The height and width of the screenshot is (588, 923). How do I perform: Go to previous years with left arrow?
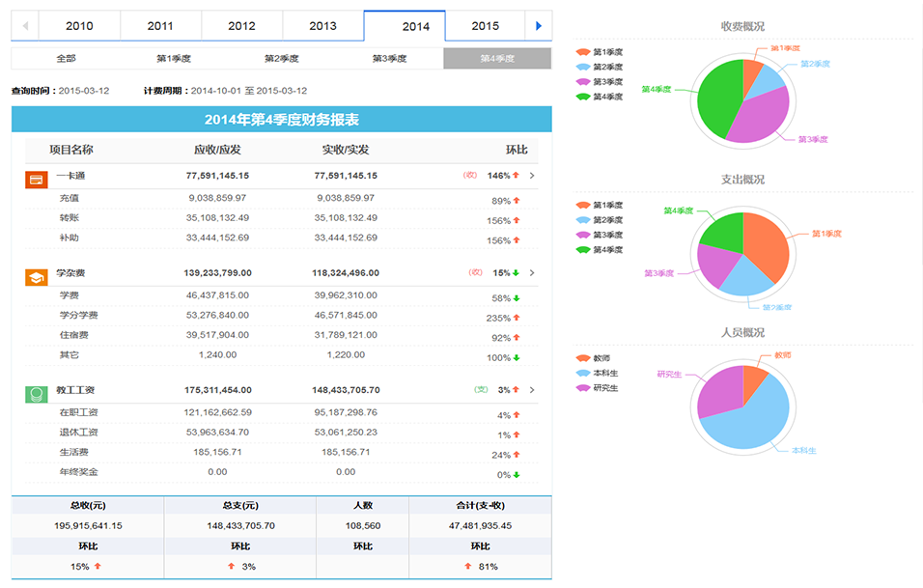point(24,26)
